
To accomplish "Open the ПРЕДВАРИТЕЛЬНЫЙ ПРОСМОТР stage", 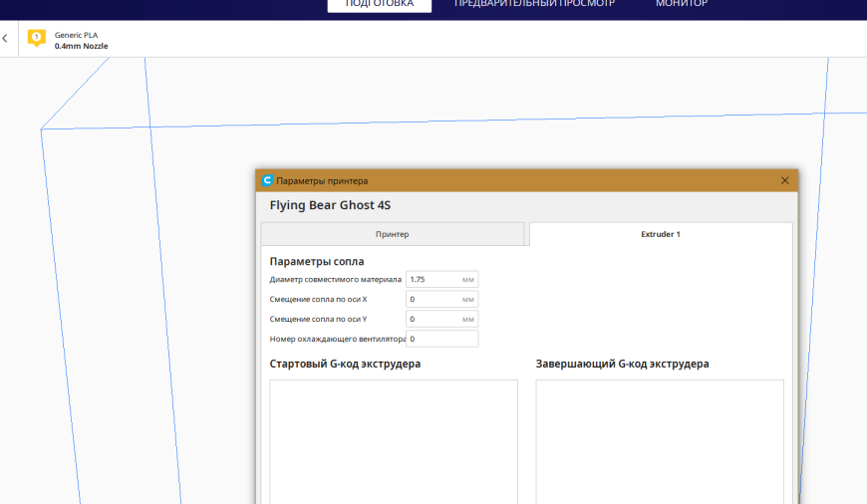I will 534,4.
